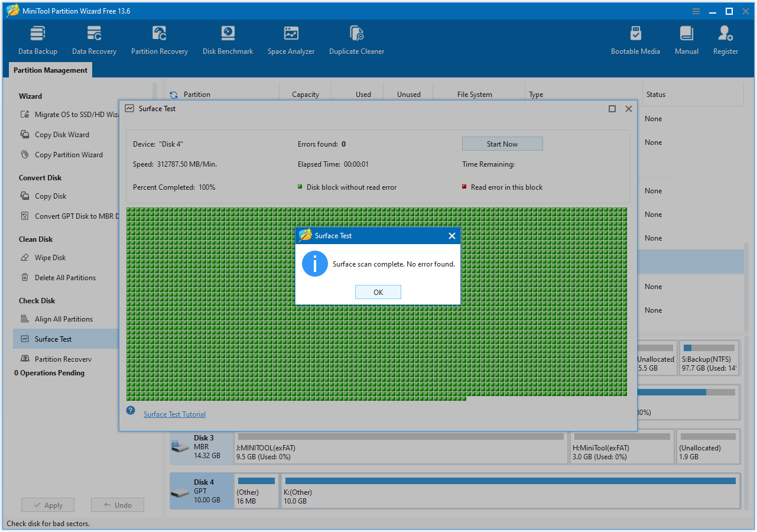757x532 pixels.
Task: Open the Surface Test Tutorial link
Action: point(174,414)
